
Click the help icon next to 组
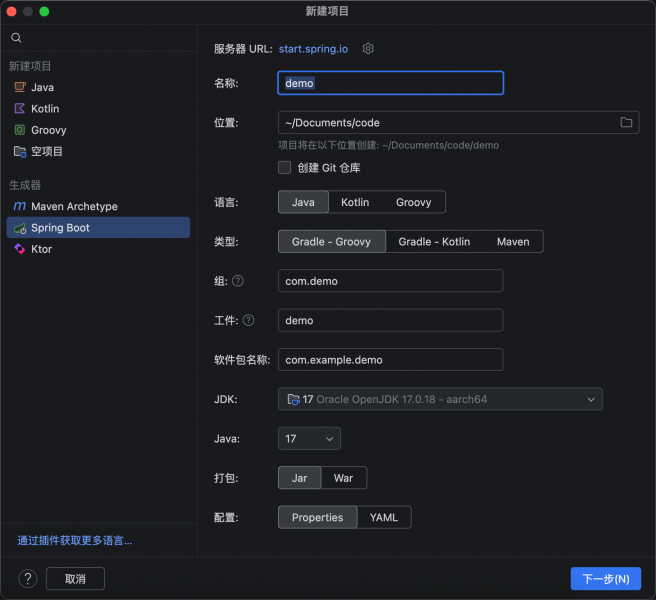(238, 281)
